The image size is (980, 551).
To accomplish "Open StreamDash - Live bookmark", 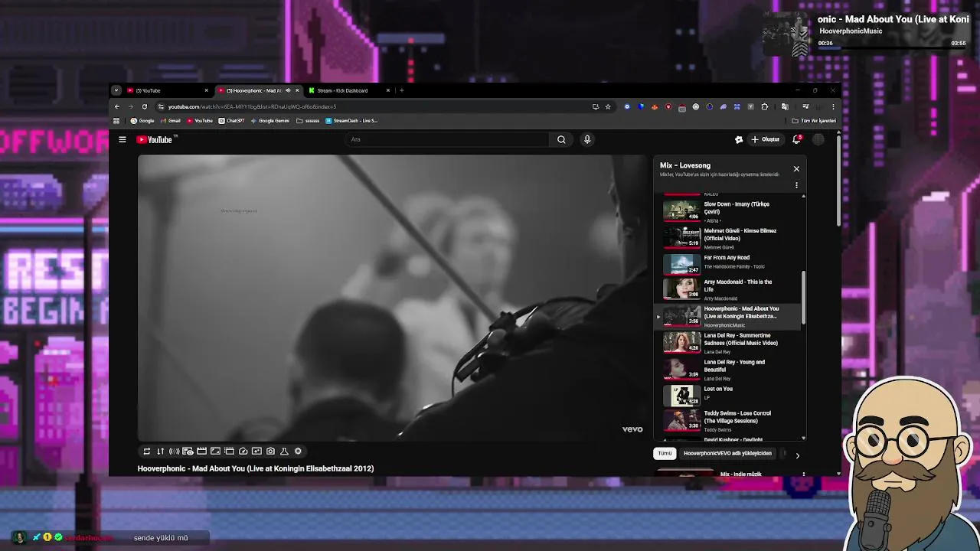I will pyautogui.click(x=351, y=120).
